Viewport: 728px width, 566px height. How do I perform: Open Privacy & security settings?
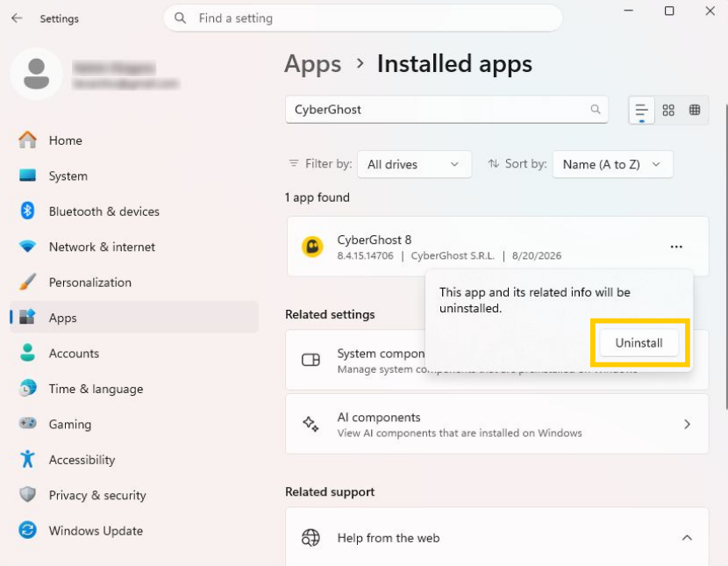click(x=133, y=495)
